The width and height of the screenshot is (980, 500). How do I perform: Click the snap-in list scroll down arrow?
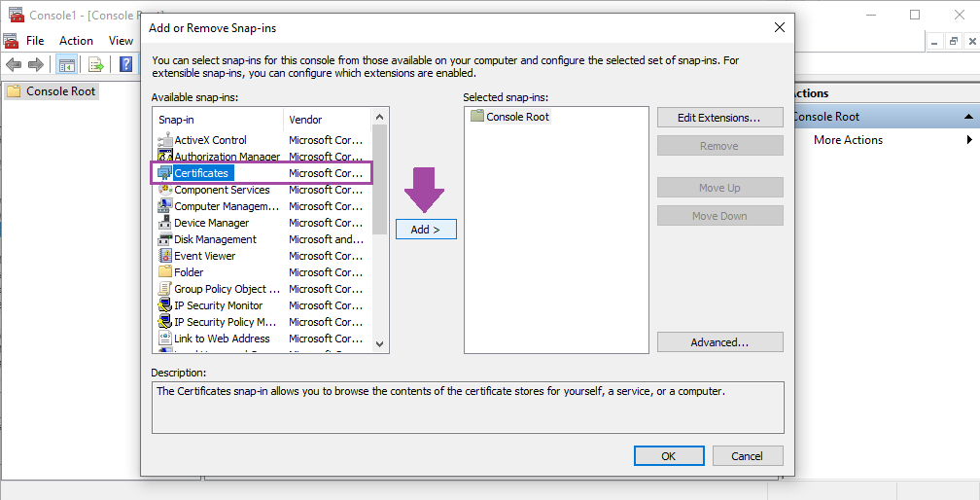(379, 343)
